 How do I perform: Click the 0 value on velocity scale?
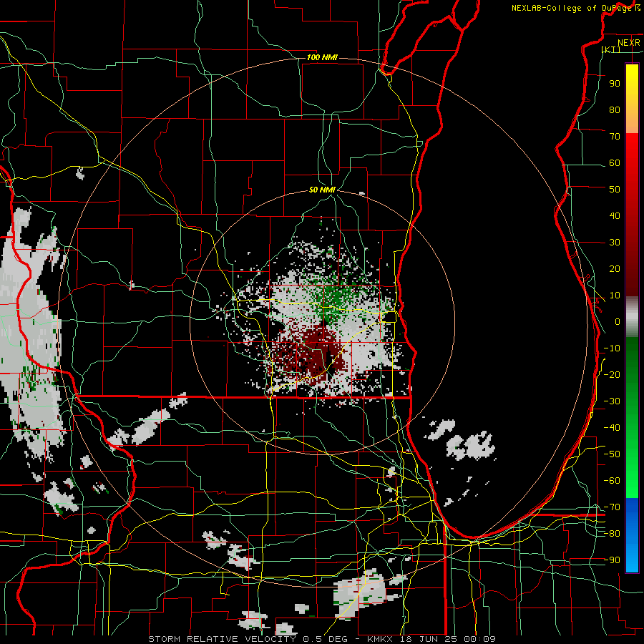coord(618,321)
